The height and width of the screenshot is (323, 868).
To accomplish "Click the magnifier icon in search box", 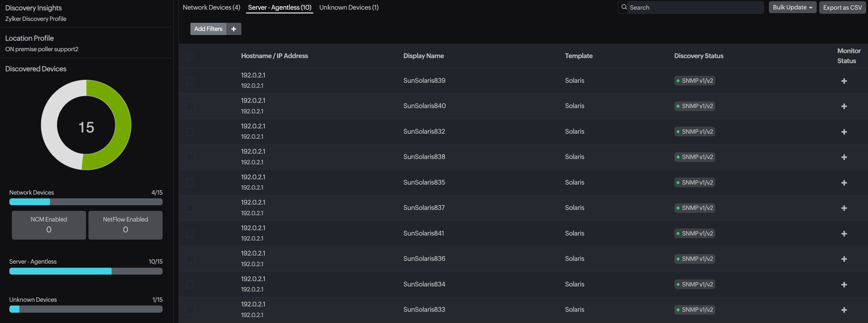I will point(624,7).
